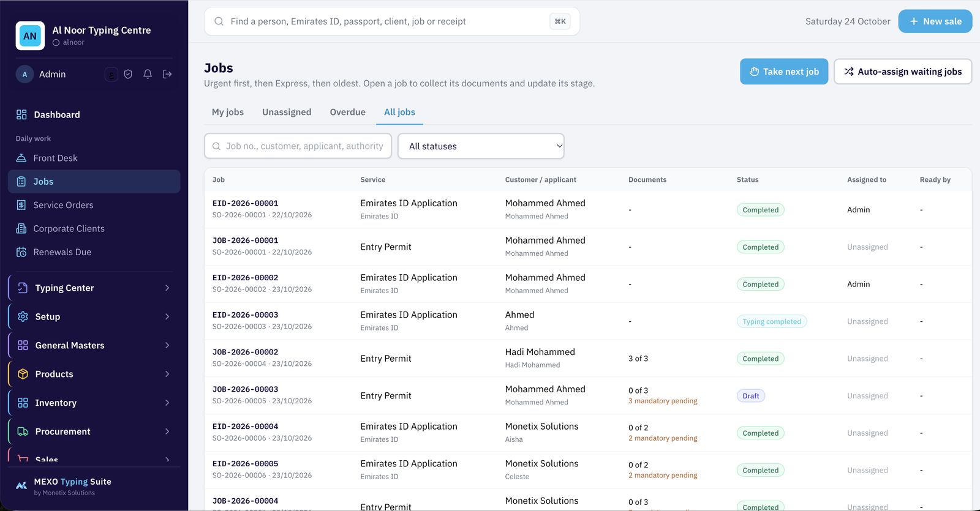980x511 pixels.
Task: Click the Setup gear icon
Action: coord(23,316)
